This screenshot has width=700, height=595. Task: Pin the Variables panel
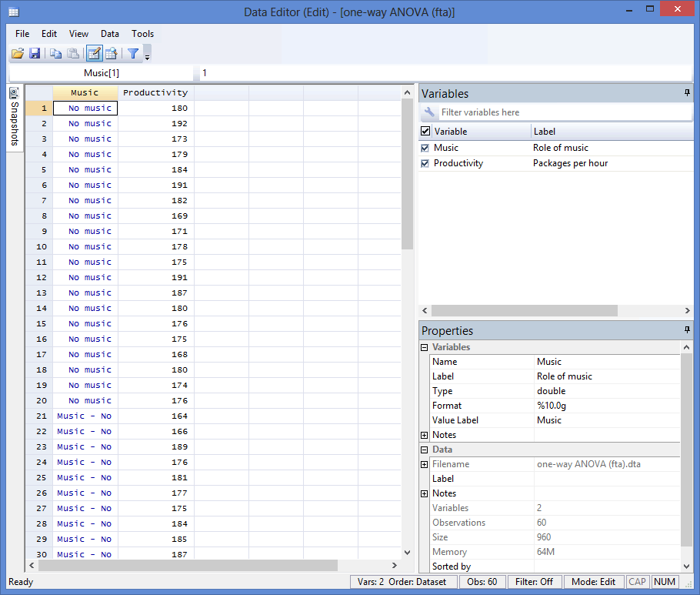(687, 93)
